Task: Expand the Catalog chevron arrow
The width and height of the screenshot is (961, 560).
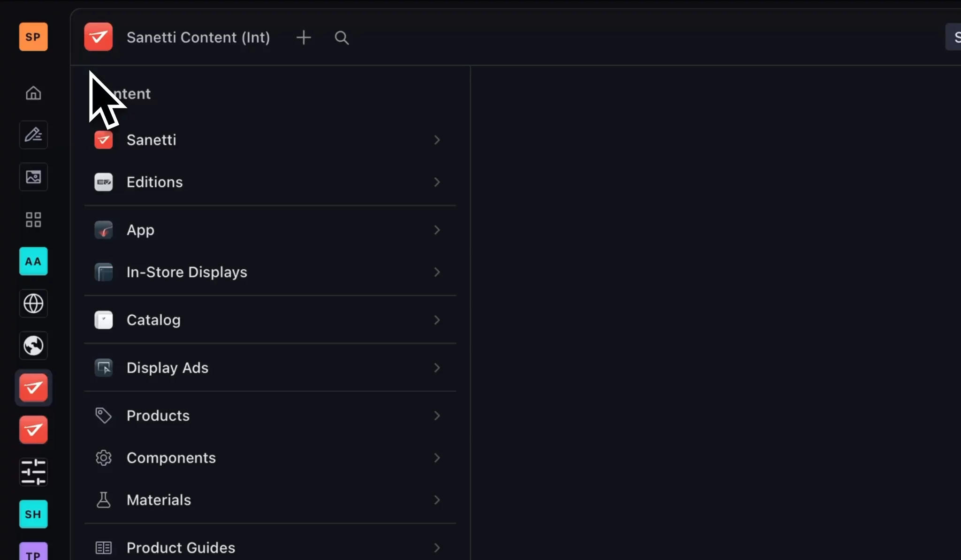Action: click(437, 320)
